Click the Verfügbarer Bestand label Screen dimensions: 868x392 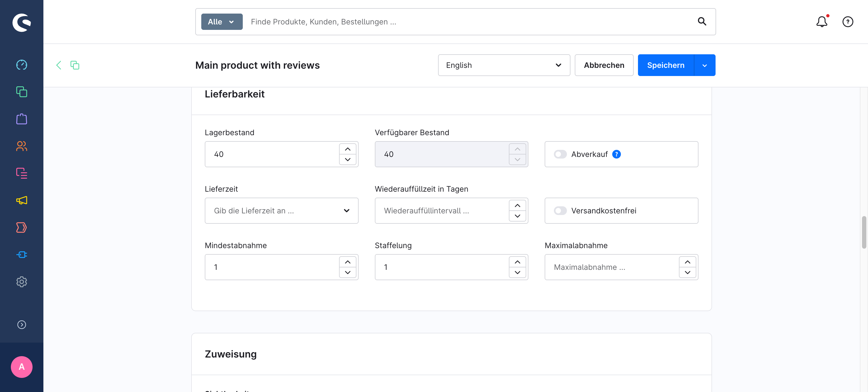[412, 132]
